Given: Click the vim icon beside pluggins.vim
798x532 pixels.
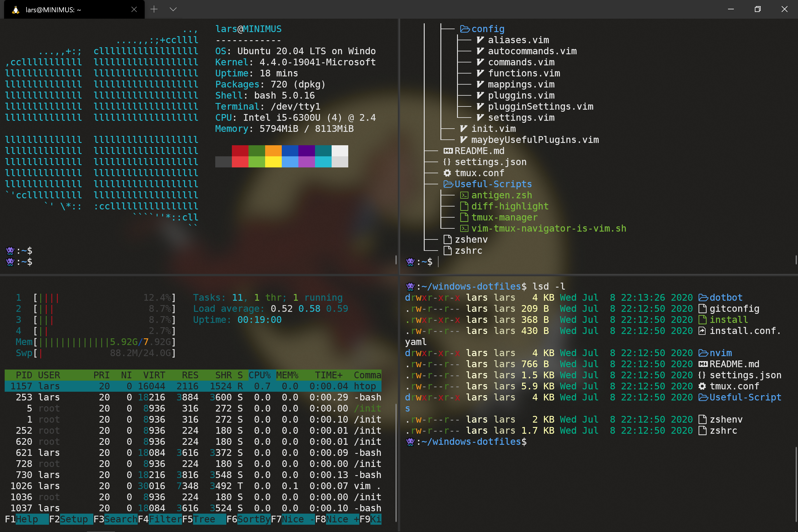Looking at the screenshot, I should click(480, 96).
